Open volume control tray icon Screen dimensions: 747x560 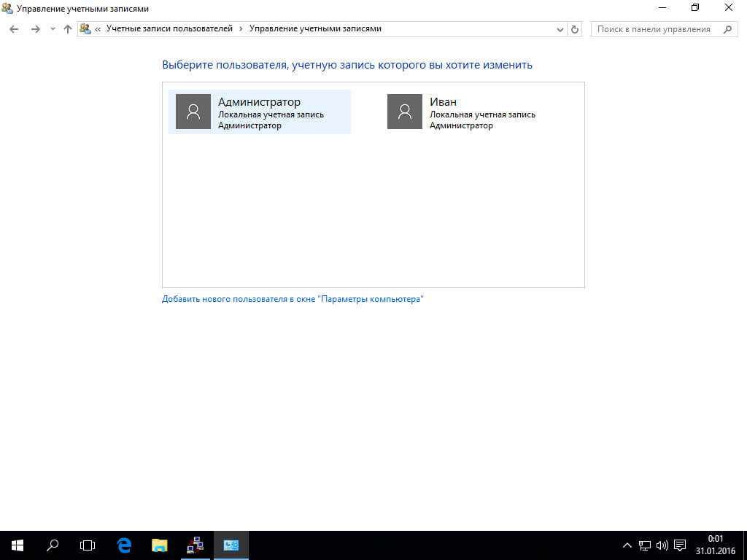click(x=662, y=545)
